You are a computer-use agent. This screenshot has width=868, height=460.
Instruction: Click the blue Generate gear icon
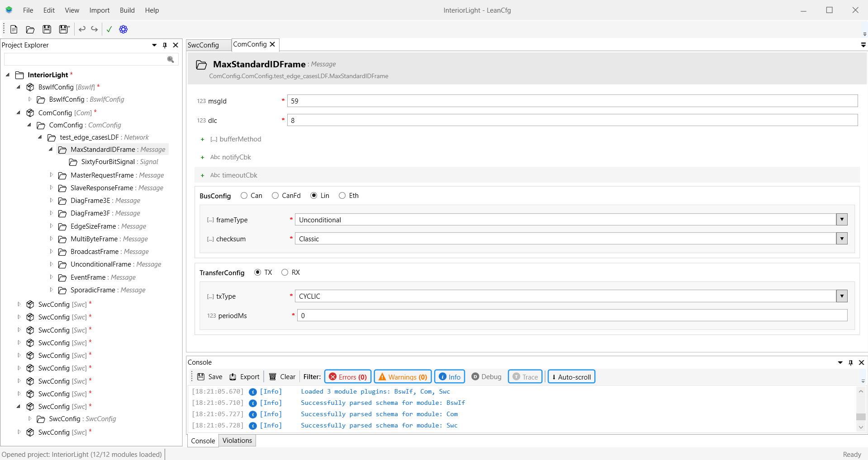pos(123,29)
